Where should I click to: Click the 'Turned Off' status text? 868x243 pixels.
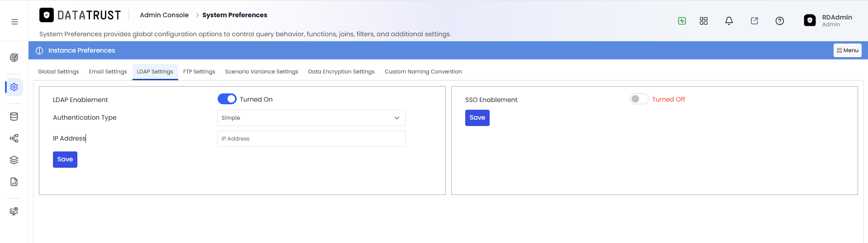click(668, 99)
